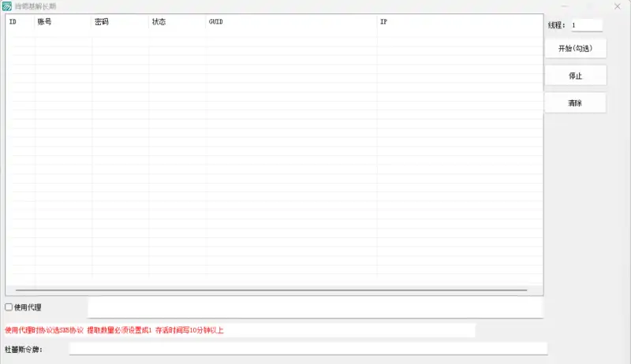Click the application icon in title bar

[7, 6]
